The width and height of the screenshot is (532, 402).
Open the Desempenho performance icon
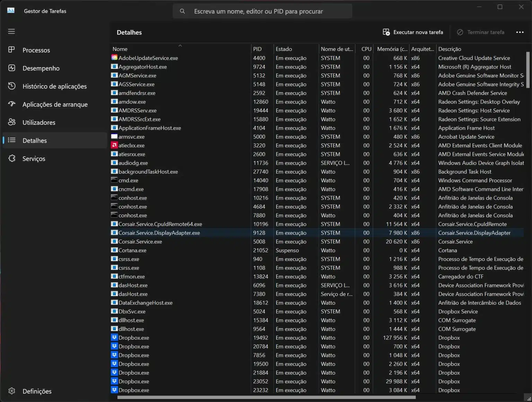point(11,68)
